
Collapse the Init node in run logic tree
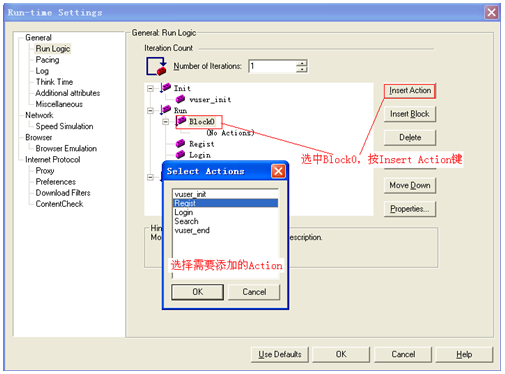click(150, 88)
